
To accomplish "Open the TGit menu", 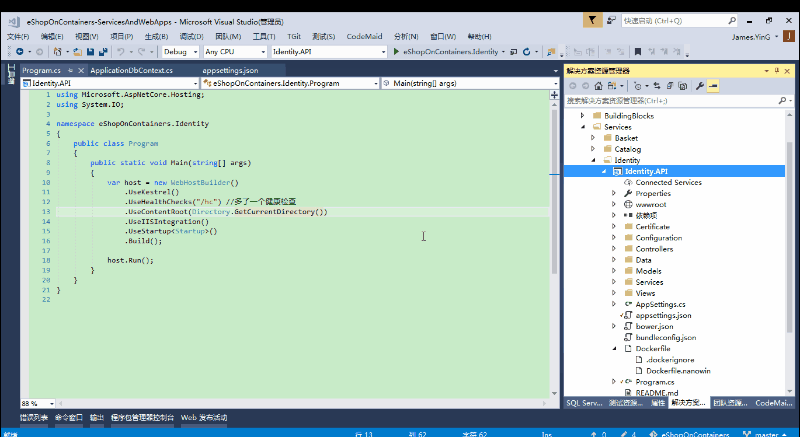I will coord(294,37).
